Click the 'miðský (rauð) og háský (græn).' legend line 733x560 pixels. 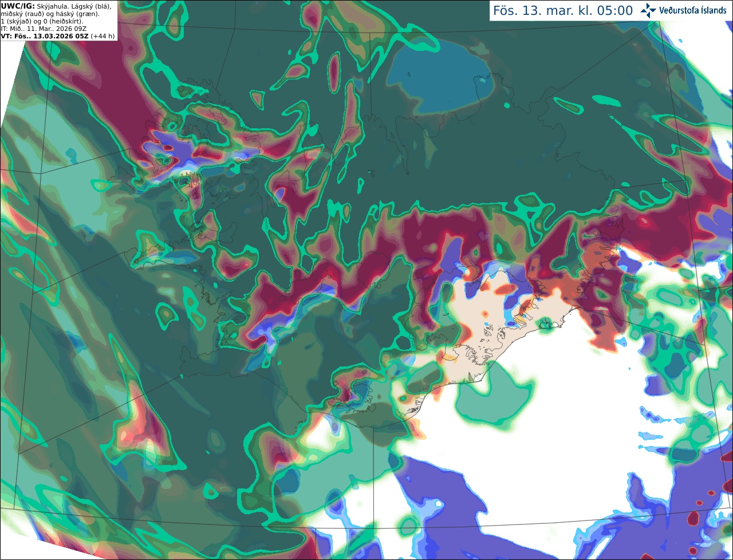pos(50,14)
